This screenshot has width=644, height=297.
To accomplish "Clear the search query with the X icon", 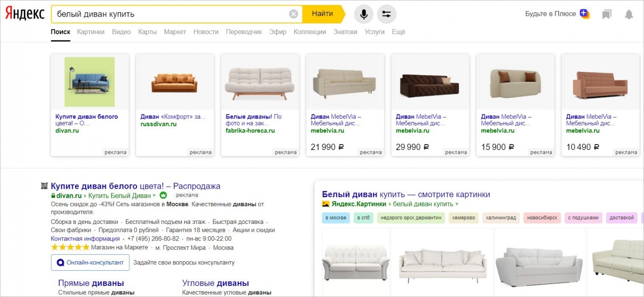I will (294, 14).
